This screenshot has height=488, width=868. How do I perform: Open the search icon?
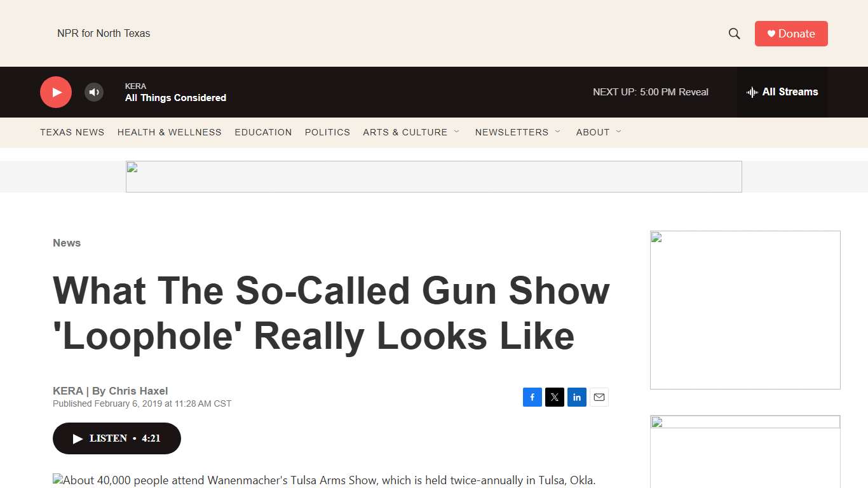point(734,33)
